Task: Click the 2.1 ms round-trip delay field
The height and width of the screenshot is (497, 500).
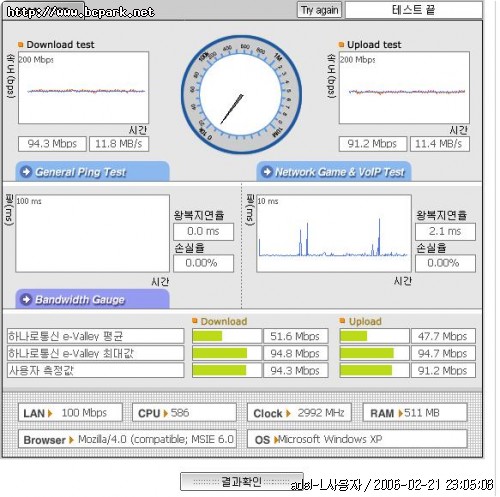Action: pos(445,232)
